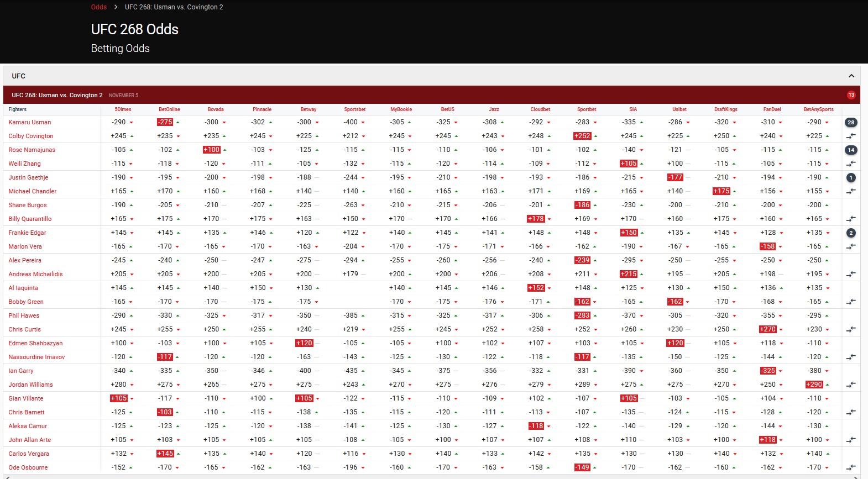Image resolution: width=868 pixels, height=479 pixels.
Task: Click highlighted +178 Cloudbet odds for Billy Quarantillo
Action: [x=536, y=219]
